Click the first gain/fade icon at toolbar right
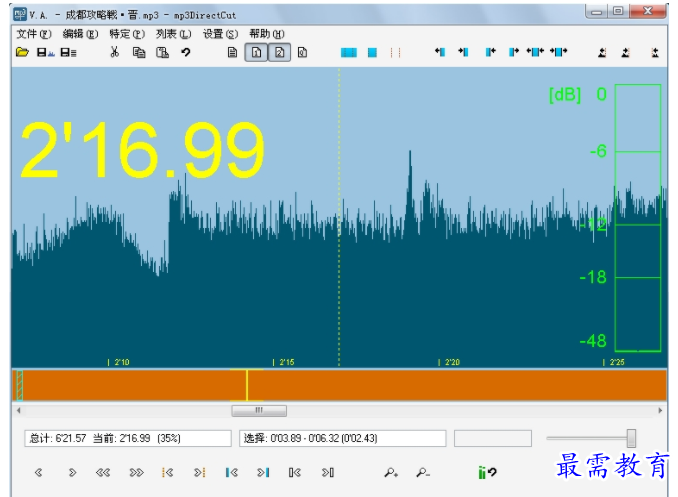Viewport: 678px width, 497px height. click(602, 52)
